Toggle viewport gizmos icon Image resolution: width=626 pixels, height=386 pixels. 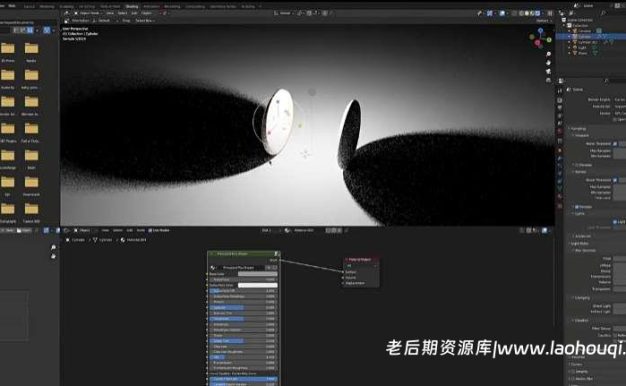pos(490,13)
